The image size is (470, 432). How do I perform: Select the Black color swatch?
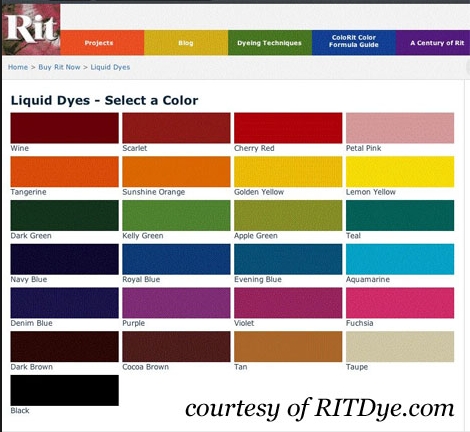(x=65, y=390)
